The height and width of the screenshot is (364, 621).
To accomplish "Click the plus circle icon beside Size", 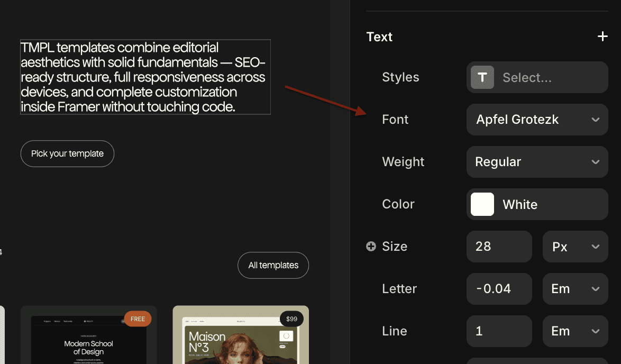I will tap(371, 247).
